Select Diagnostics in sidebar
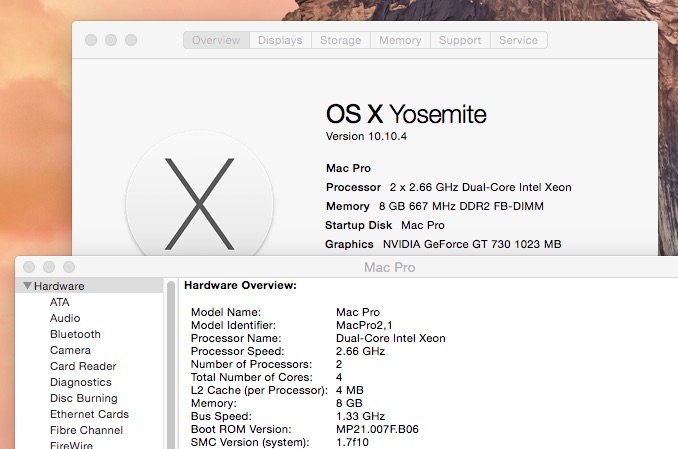The image size is (678, 449). click(81, 382)
